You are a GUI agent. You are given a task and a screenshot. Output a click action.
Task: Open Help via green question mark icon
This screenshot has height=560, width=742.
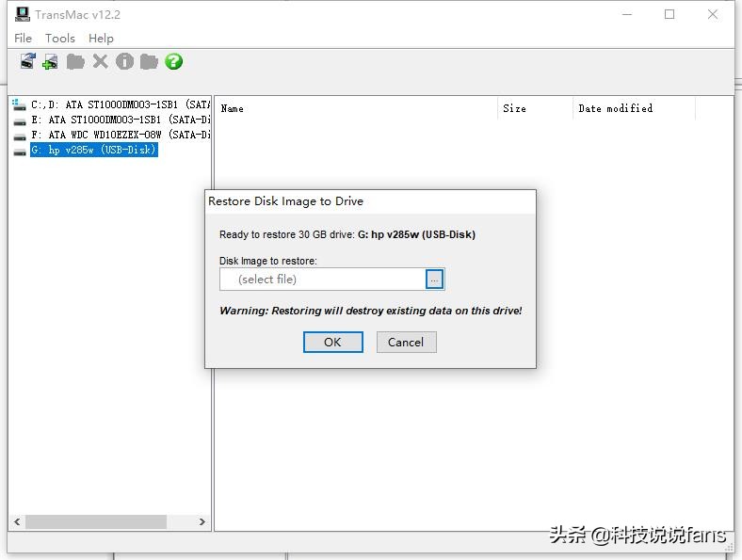[173, 61]
